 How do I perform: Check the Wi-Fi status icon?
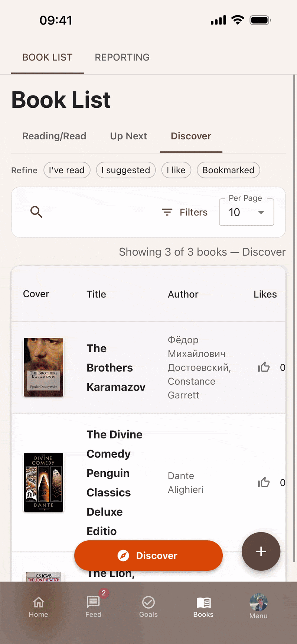(238, 20)
